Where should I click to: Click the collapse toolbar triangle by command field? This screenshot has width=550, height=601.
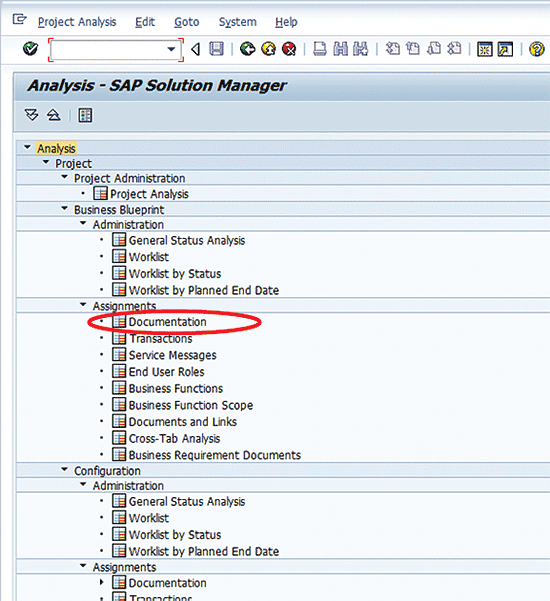pyautogui.click(x=195, y=49)
